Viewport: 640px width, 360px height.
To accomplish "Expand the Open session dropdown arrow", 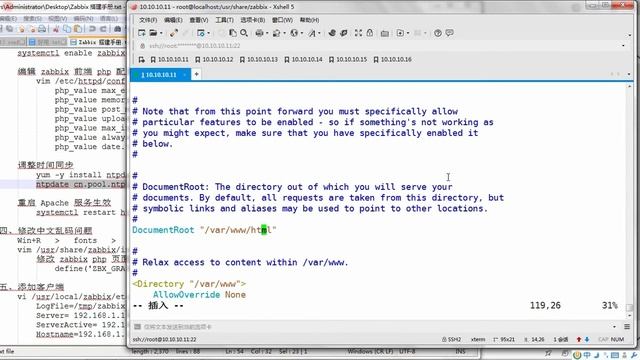I will pyautogui.click(x=161, y=33).
